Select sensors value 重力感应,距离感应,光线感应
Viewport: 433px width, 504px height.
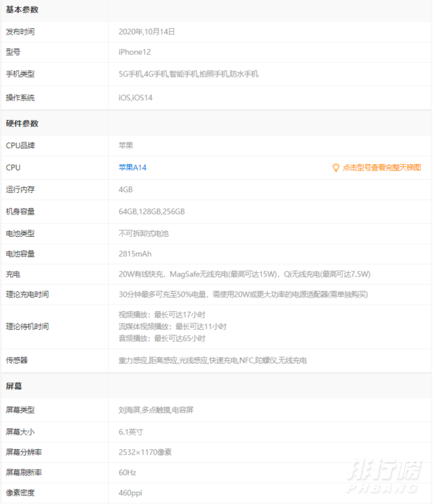click(213, 360)
